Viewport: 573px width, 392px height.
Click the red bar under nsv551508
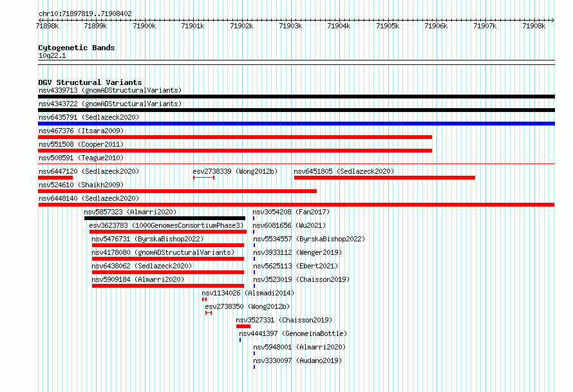tap(235, 151)
